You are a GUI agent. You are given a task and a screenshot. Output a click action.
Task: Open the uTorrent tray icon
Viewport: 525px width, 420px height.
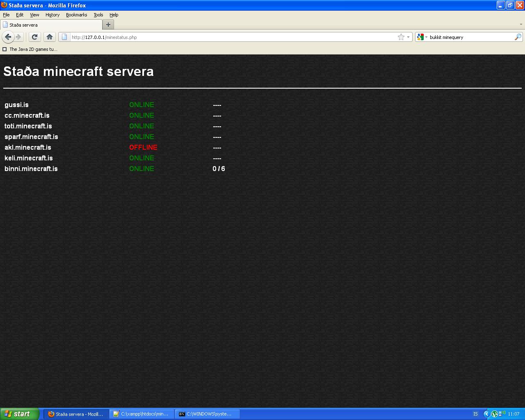pyautogui.click(x=495, y=414)
